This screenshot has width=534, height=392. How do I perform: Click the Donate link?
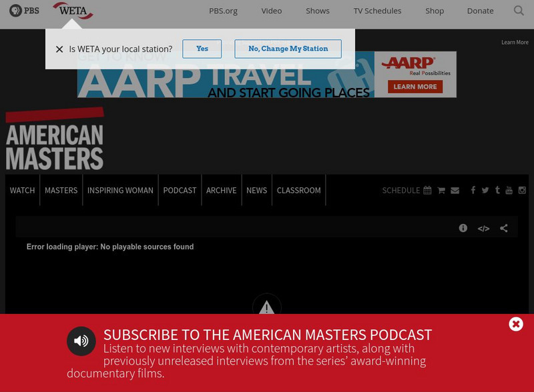tap(480, 11)
